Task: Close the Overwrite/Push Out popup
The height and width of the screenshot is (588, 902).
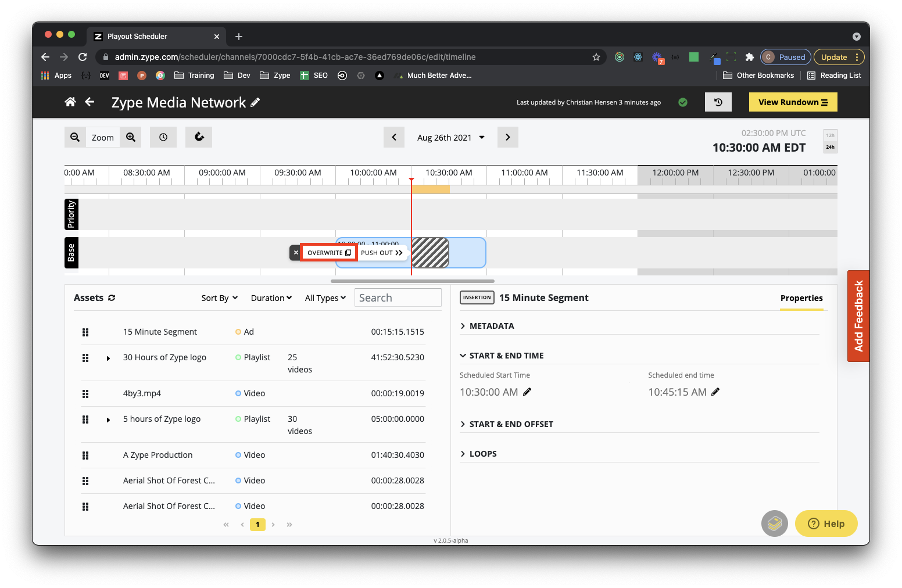Action: coord(296,253)
